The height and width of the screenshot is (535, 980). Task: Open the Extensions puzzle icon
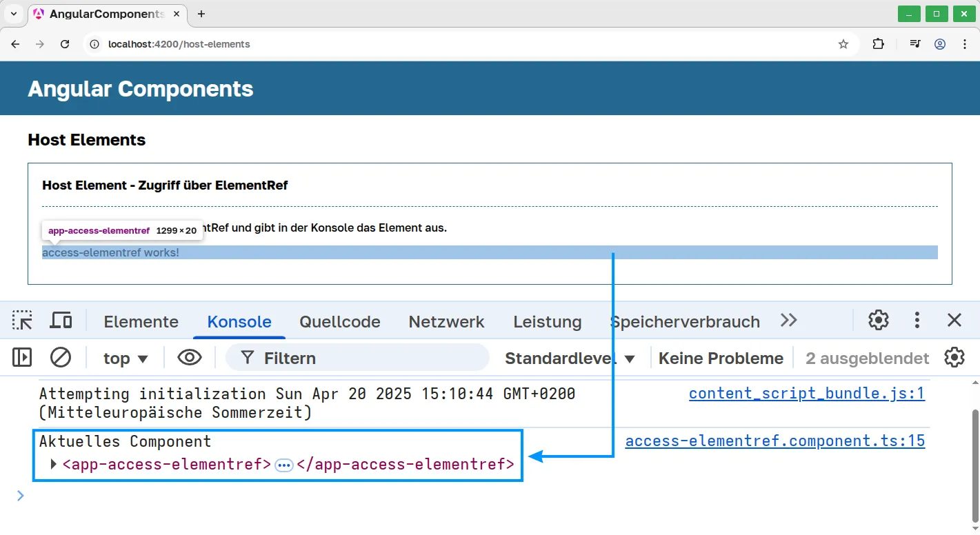878,44
